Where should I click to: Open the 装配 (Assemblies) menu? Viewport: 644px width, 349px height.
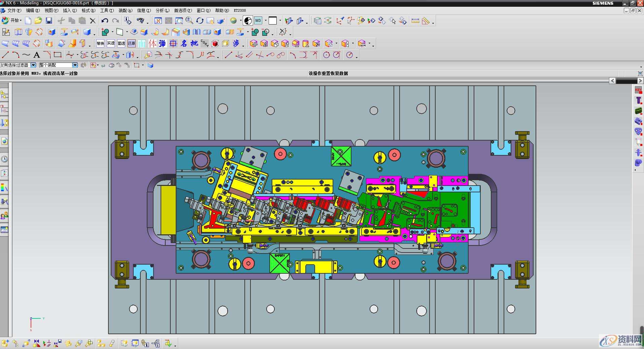point(125,10)
